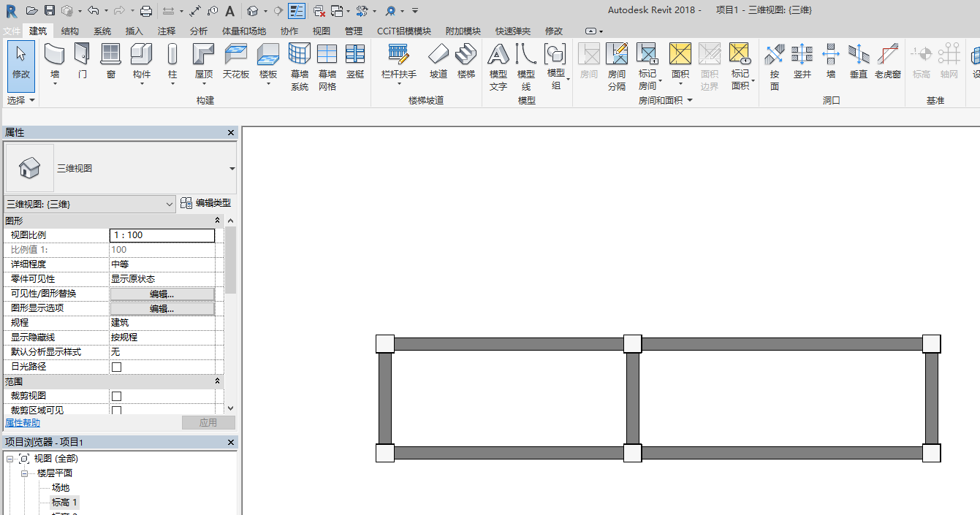This screenshot has height=515, width=980.
Task: Open the 文件 menu
Action: [x=12, y=31]
